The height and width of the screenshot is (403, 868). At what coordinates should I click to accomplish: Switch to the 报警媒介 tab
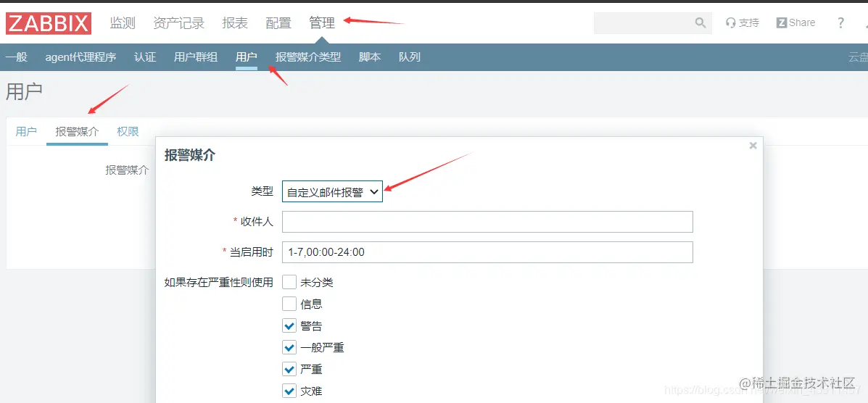[77, 132]
